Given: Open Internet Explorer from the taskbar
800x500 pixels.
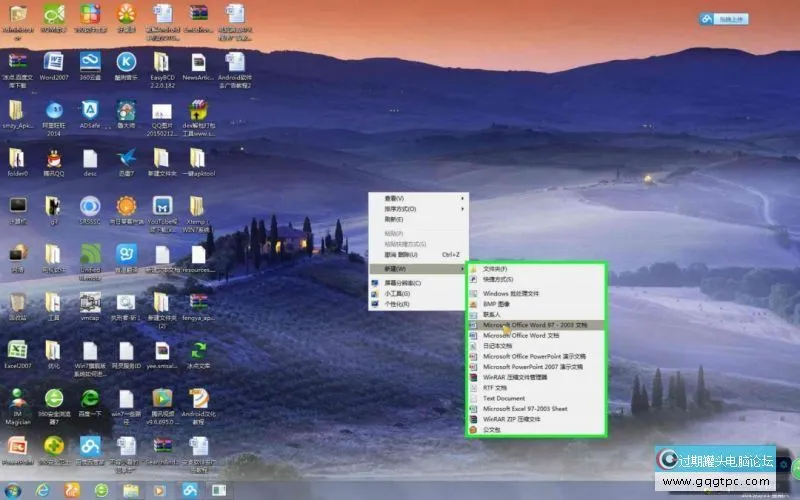Looking at the screenshot, I should pyautogui.click(x=43, y=491).
